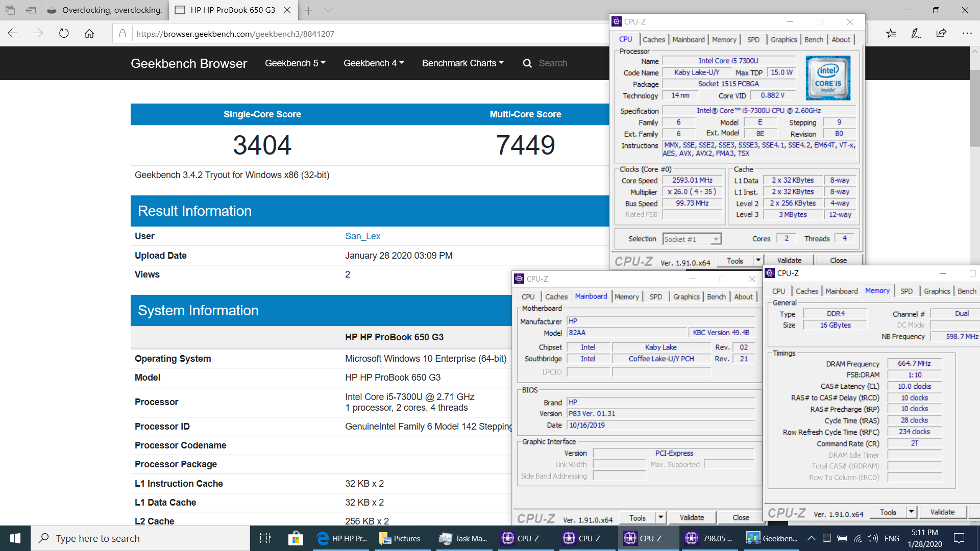This screenshot has width=980, height=551.
Task: Open Task View on taskbar
Action: 265,538
